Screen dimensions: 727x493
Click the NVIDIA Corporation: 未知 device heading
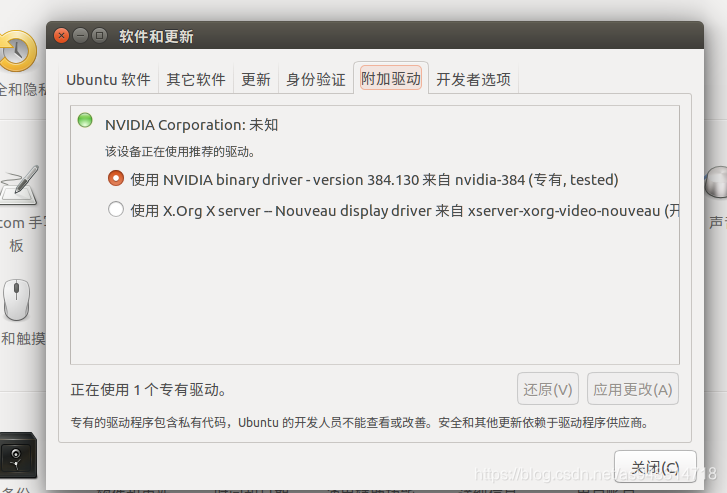pyautogui.click(x=191, y=125)
